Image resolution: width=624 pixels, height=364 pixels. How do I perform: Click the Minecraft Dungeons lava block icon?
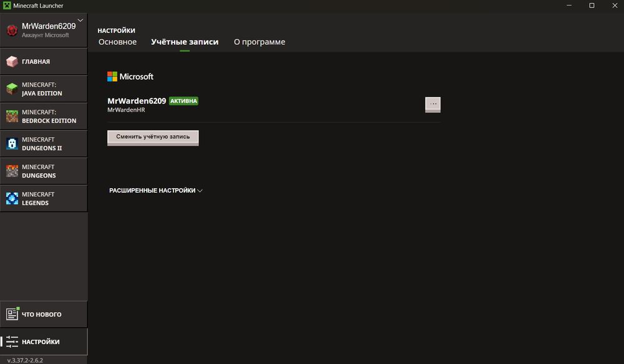pos(12,171)
